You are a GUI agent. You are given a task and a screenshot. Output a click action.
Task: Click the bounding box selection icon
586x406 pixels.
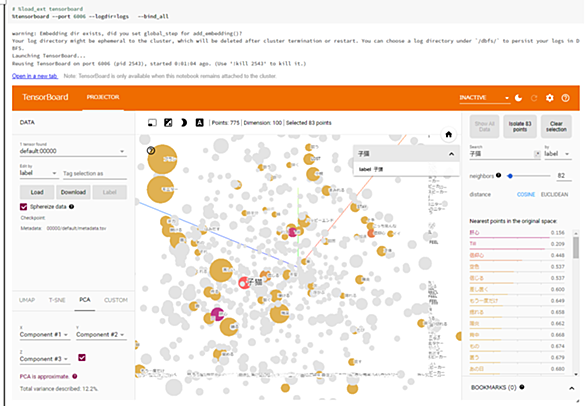point(152,123)
